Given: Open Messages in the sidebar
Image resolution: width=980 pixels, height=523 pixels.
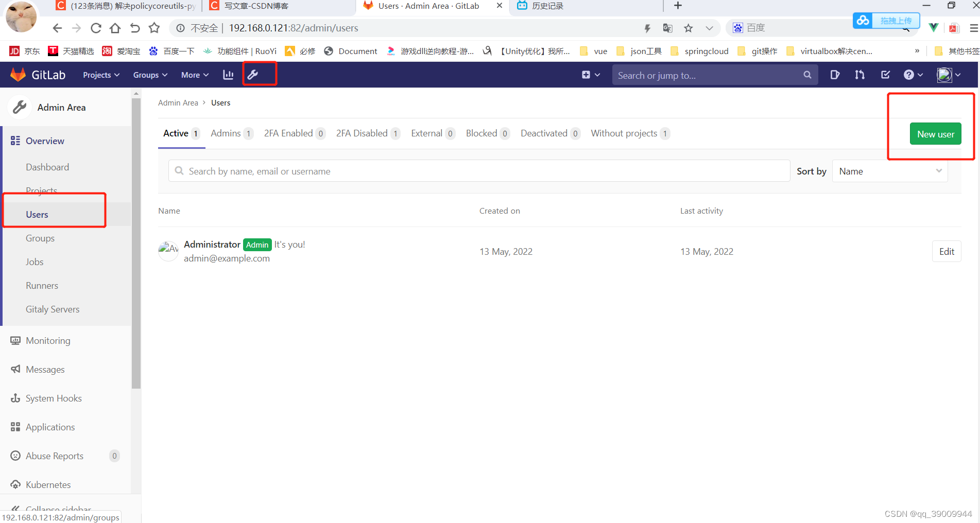Looking at the screenshot, I should [45, 369].
